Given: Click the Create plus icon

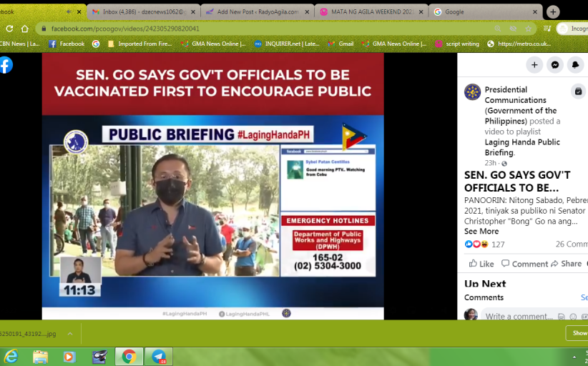Looking at the screenshot, I should [534, 65].
